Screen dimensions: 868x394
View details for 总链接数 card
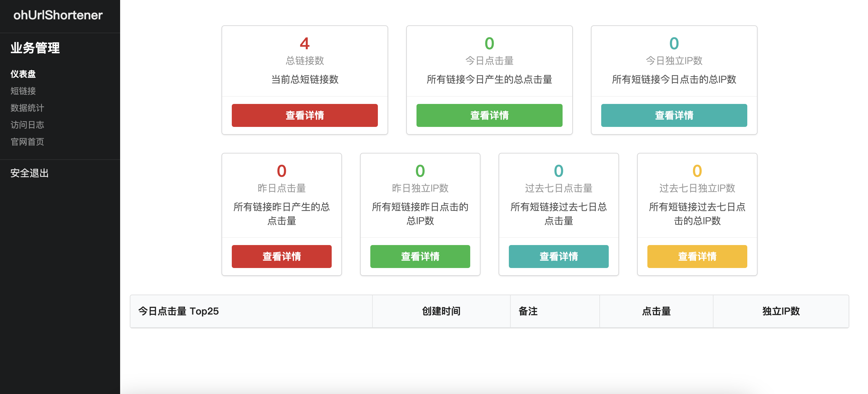[304, 115]
